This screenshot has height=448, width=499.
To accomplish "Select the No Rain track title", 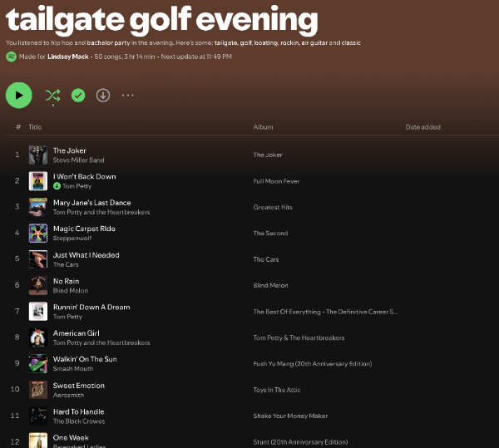I will [67, 281].
